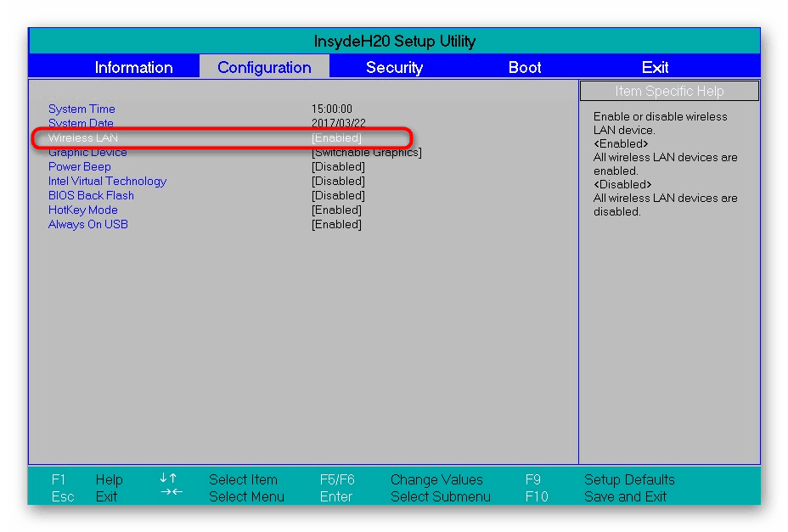Open the Exit tab

tap(655, 67)
